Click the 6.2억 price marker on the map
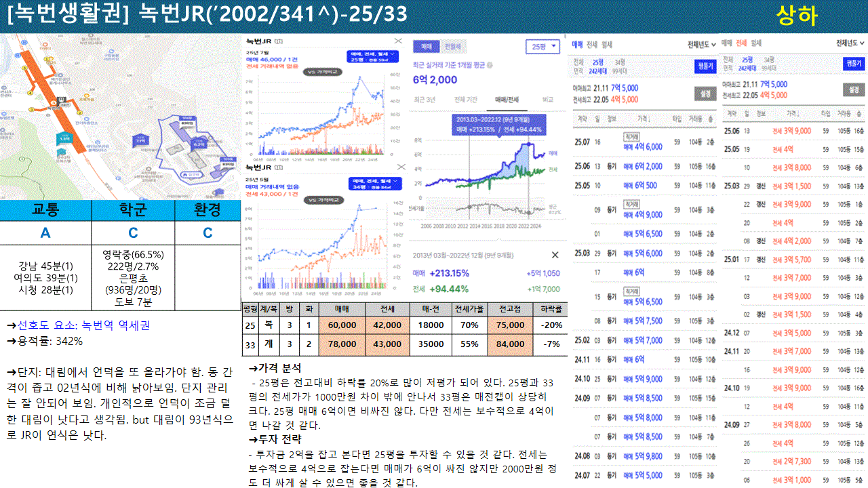 tap(198, 143)
